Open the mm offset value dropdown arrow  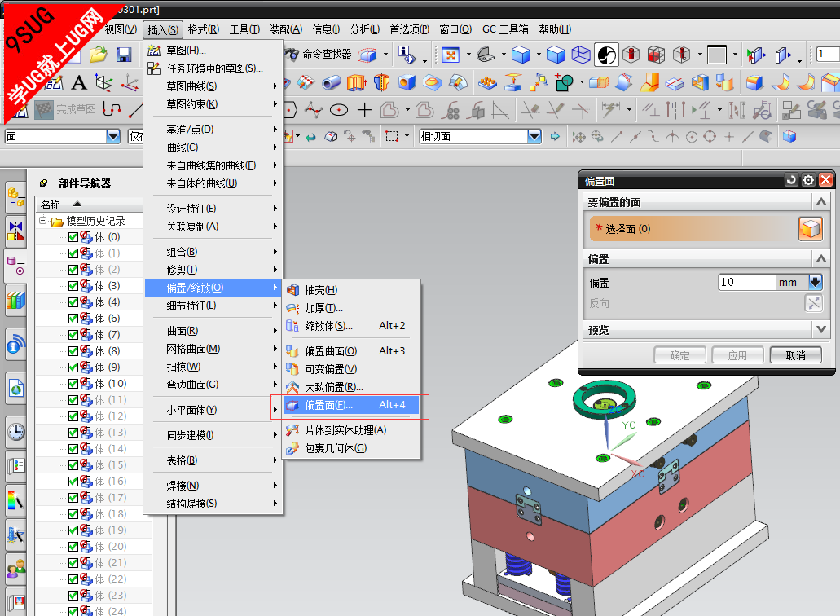coord(815,282)
